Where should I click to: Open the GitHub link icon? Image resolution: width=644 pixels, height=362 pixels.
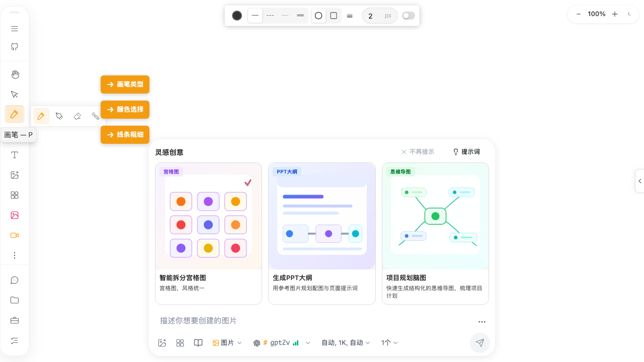tap(15, 47)
